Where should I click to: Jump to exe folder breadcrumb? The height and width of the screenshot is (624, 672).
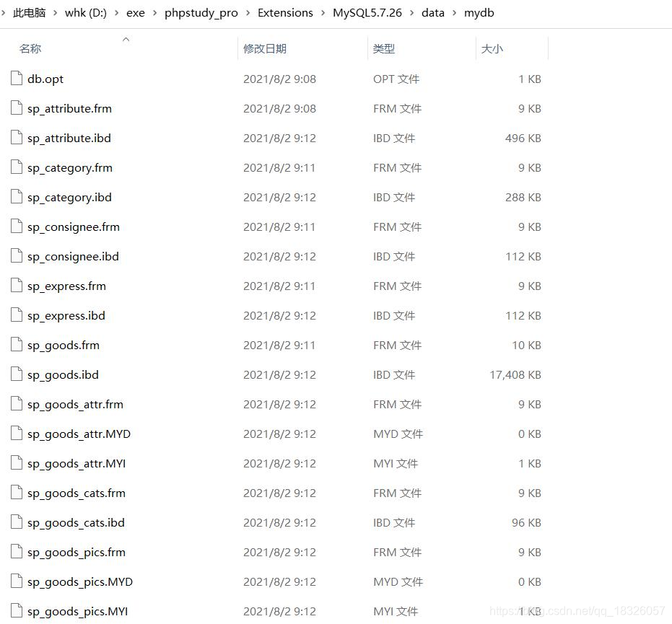[136, 13]
